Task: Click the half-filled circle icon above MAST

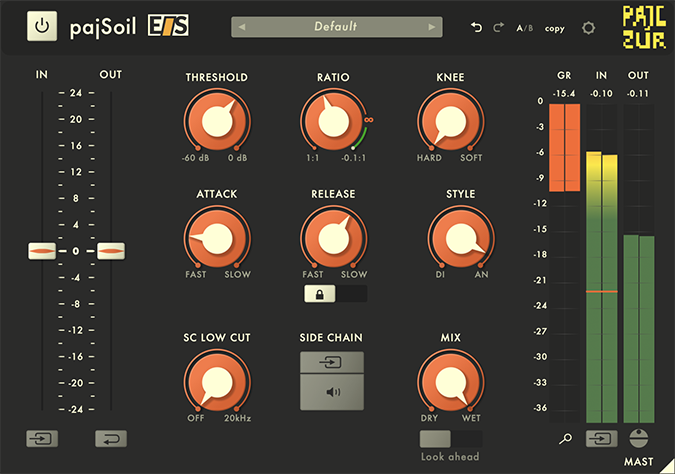Action: pyautogui.click(x=639, y=437)
